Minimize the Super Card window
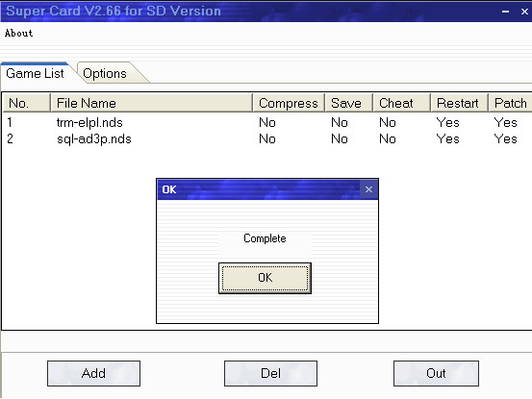This screenshot has height=399, width=532. coord(505,12)
